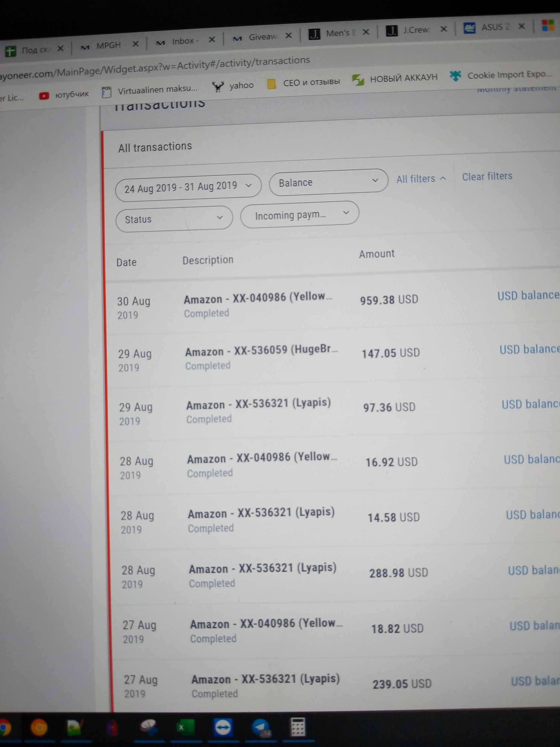Open the НОВЫЙ АККАУН bookmark
The image size is (560, 747).
click(x=395, y=79)
